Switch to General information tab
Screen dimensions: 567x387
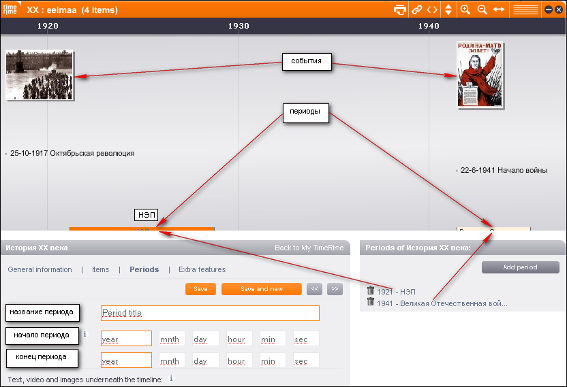click(40, 269)
